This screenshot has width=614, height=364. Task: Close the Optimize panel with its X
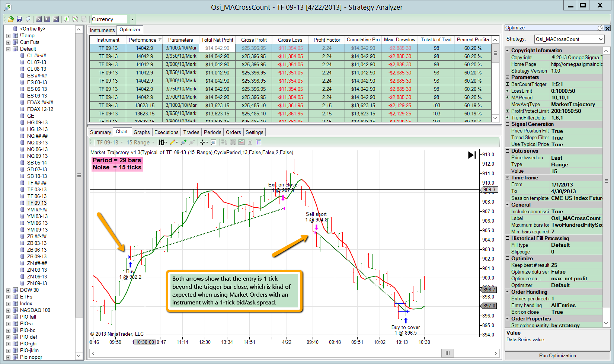click(x=607, y=28)
